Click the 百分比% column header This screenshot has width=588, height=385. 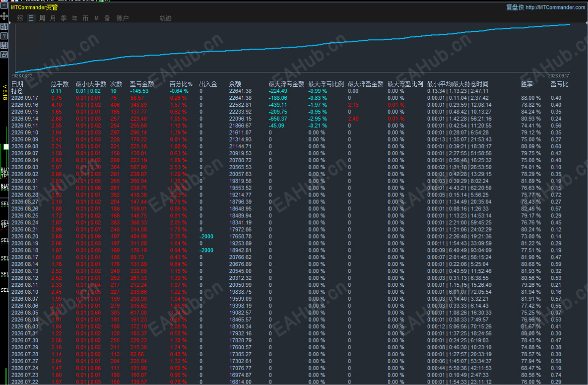pos(181,84)
